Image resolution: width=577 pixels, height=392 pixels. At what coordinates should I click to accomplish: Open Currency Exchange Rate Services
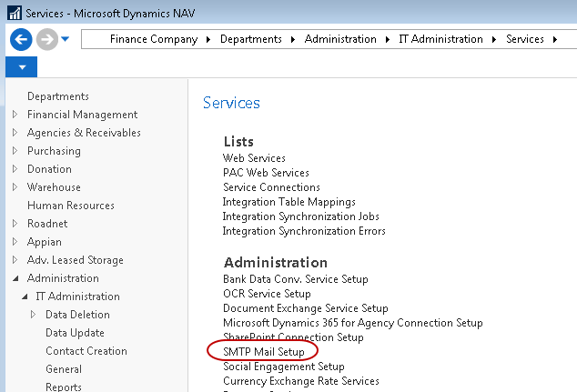pos(300,381)
